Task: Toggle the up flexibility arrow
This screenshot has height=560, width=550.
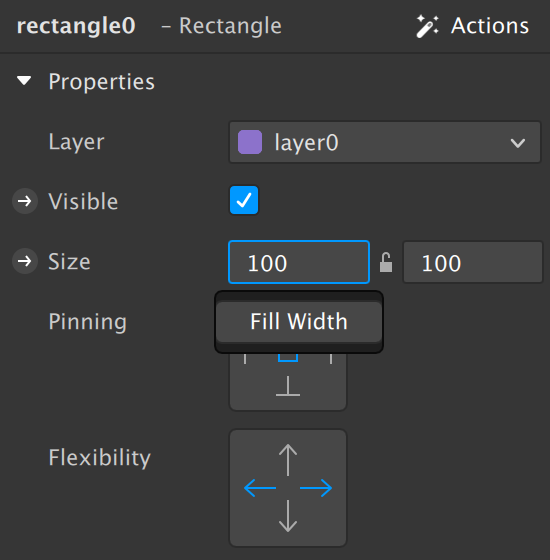Action: (x=288, y=460)
